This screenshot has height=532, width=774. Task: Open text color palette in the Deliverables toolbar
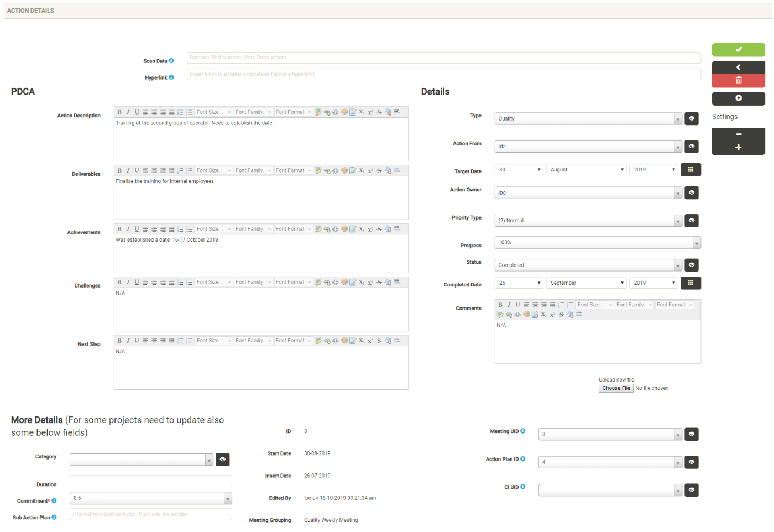click(344, 171)
